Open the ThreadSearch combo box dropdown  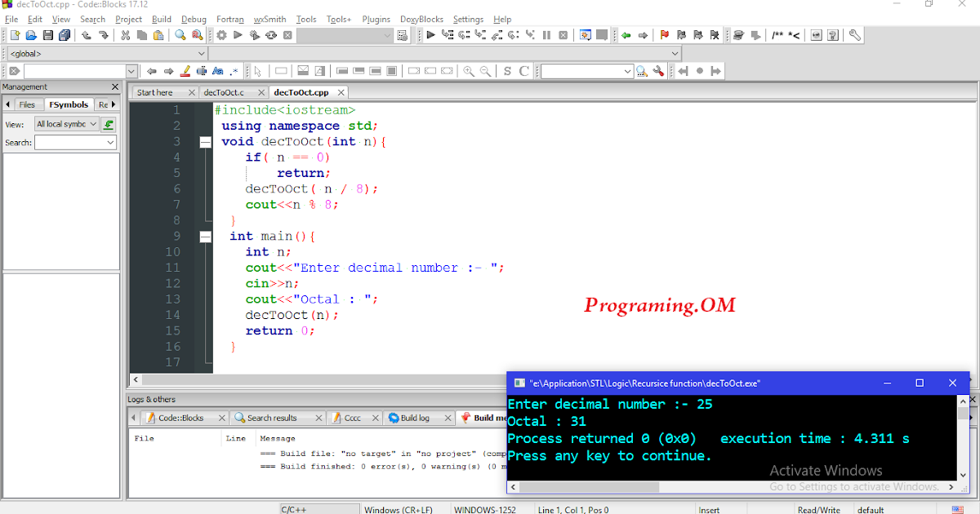point(628,71)
